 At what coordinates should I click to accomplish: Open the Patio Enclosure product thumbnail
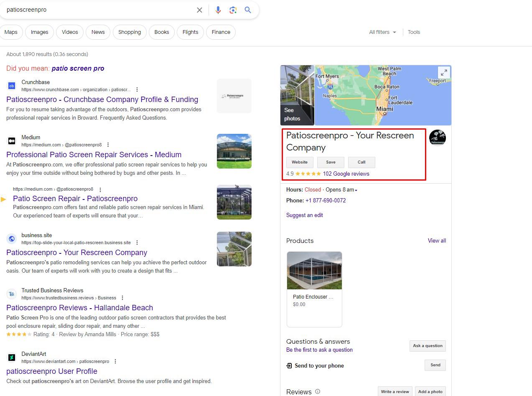click(314, 271)
